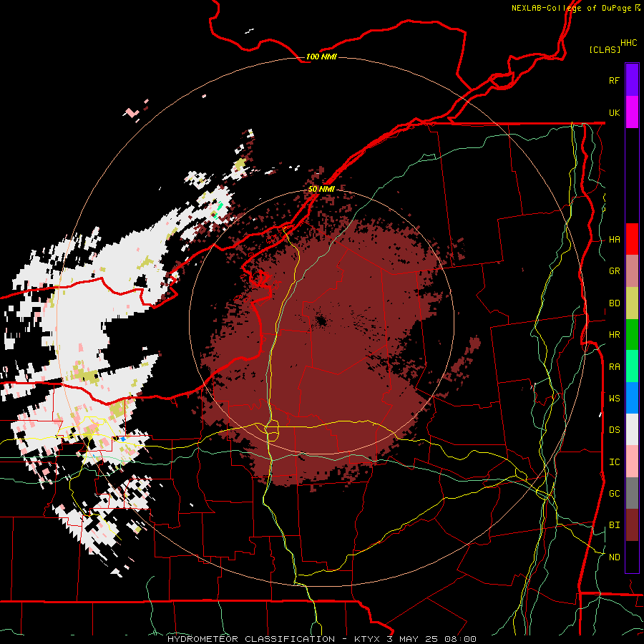Screen dimensions: 644x644
Task: Click the GC gray legend swatch
Action: 632,493
